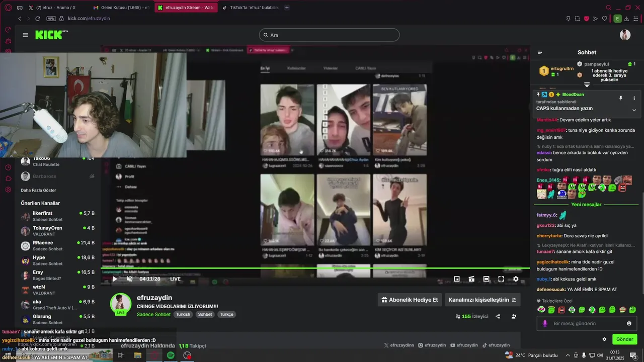Image resolution: width=644 pixels, height=362 pixels.
Task: Click the red ad blocker shield icon
Action: pos(586,19)
